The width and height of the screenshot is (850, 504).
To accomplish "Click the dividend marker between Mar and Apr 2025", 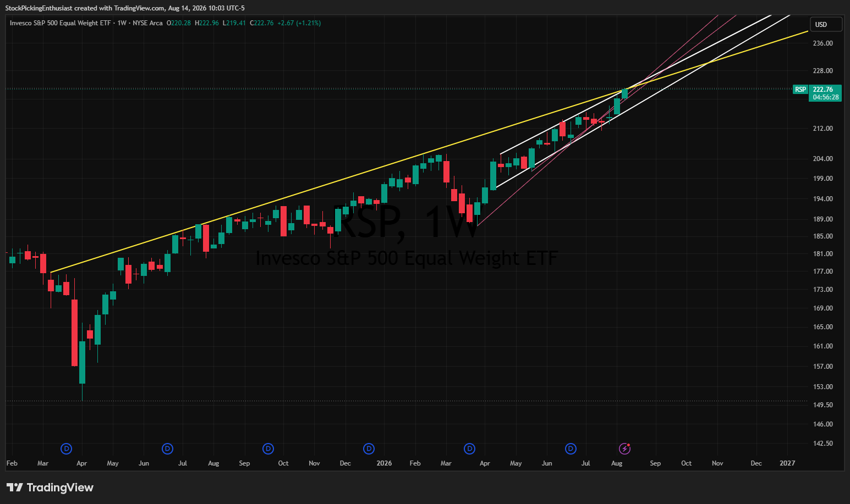I will [67, 449].
